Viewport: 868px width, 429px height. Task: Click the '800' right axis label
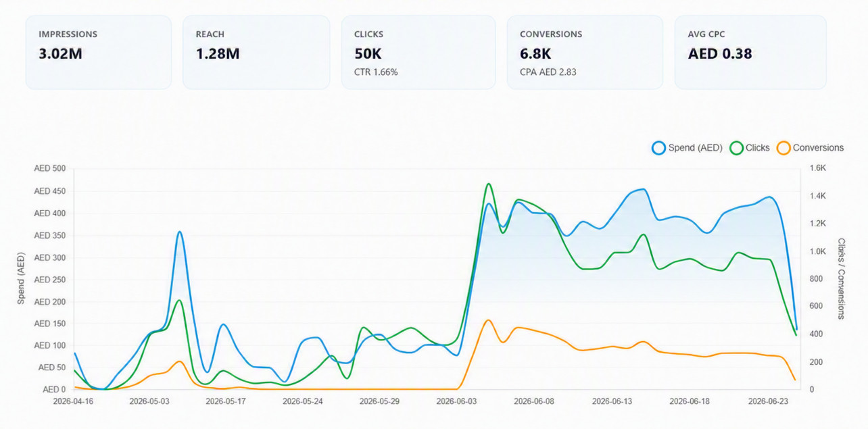[816, 278]
